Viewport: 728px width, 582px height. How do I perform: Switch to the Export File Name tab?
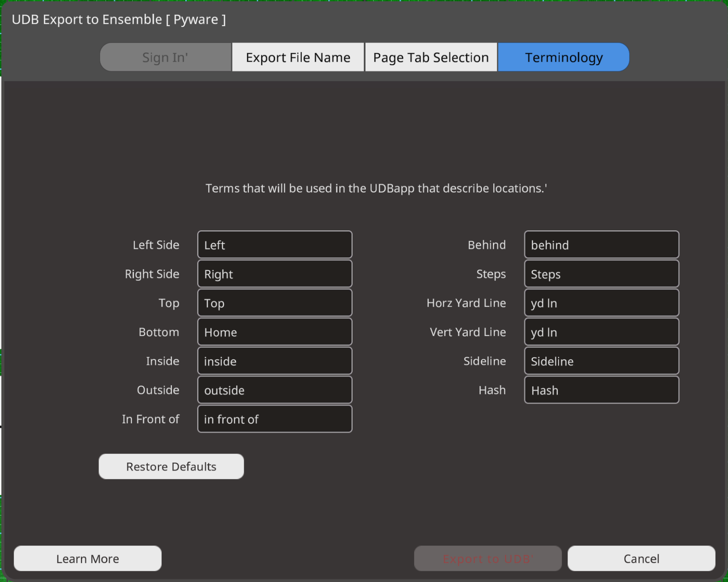[298, 57]
